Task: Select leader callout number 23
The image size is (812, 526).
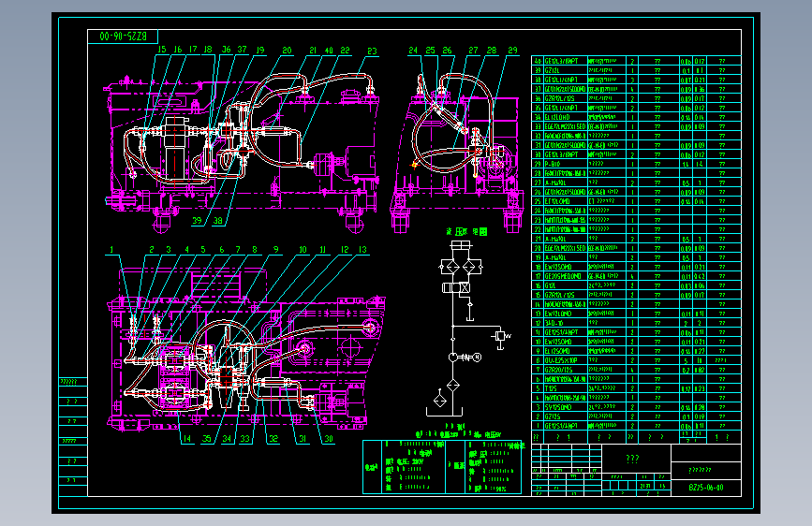Action: [x=372, y=51]
